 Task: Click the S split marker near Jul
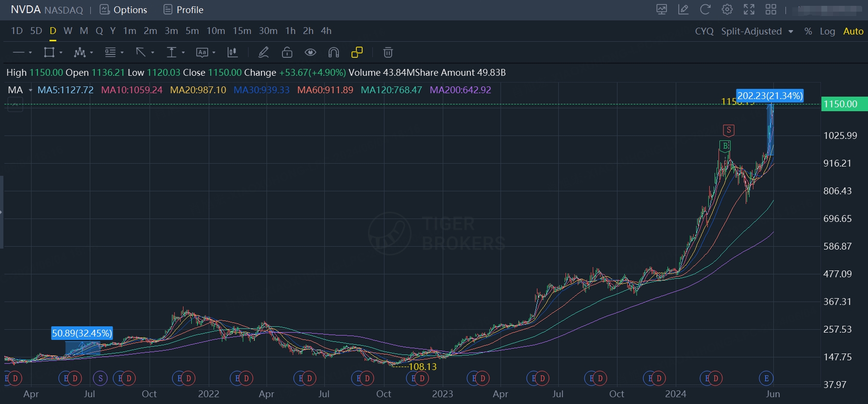click(x=100, y=378)
